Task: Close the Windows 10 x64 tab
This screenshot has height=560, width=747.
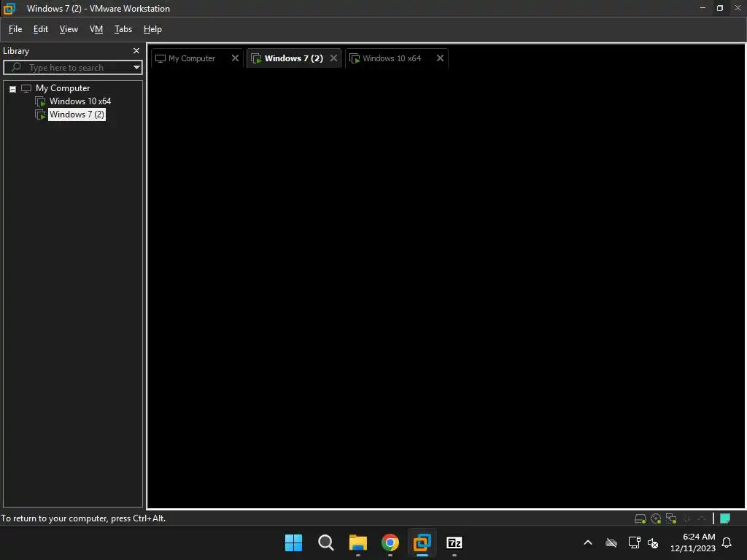Action: point(440,58)
